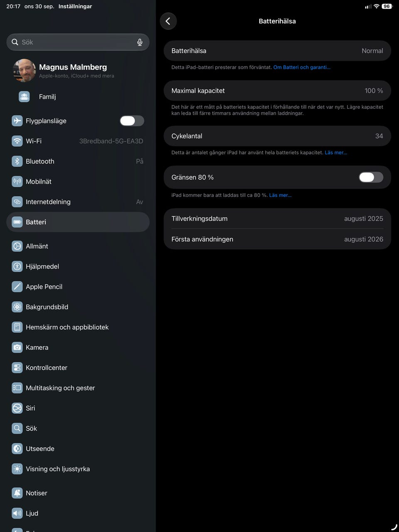The width and height of the screenshot is (399, 532).
Task: Tap the Mobilnät antenna icon
Action: (x=17, y=181)
